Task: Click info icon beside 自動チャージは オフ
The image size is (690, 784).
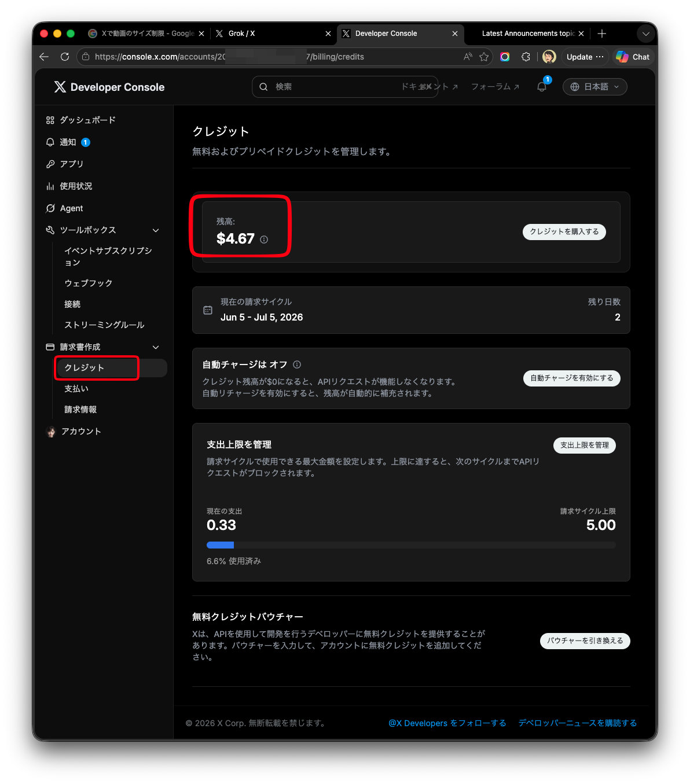Action: [x=297, y=365]
